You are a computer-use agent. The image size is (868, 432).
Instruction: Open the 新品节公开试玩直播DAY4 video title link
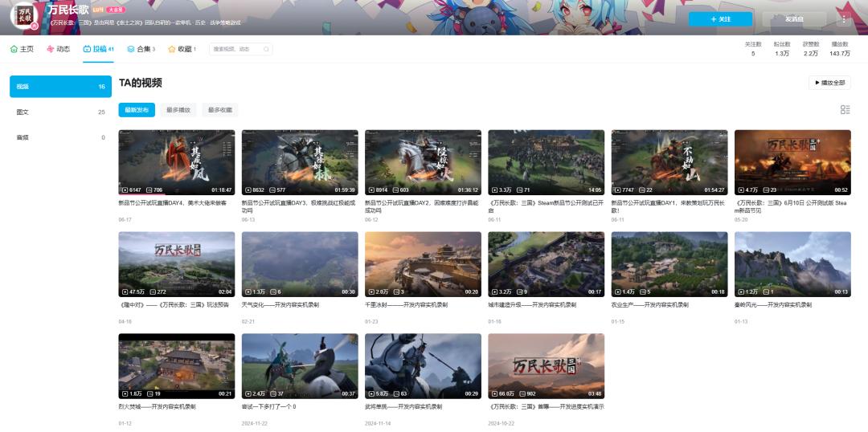[172, 203]
